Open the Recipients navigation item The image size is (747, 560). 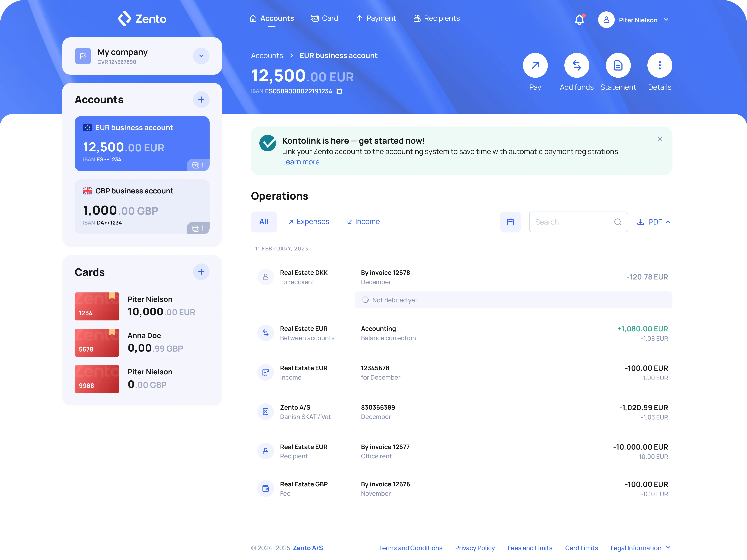pyautogui.click(x=436, y=18)
